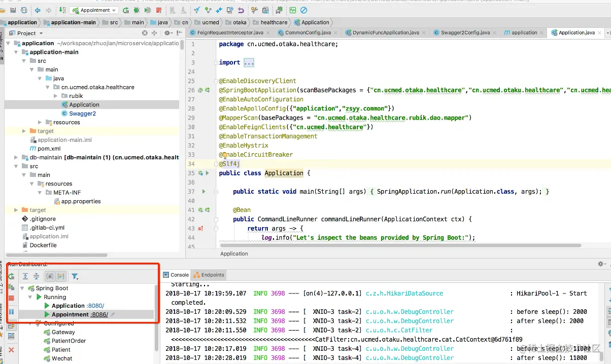Click Collapse All in Run Dashboard
611x364 pixels.
(37, 276)
